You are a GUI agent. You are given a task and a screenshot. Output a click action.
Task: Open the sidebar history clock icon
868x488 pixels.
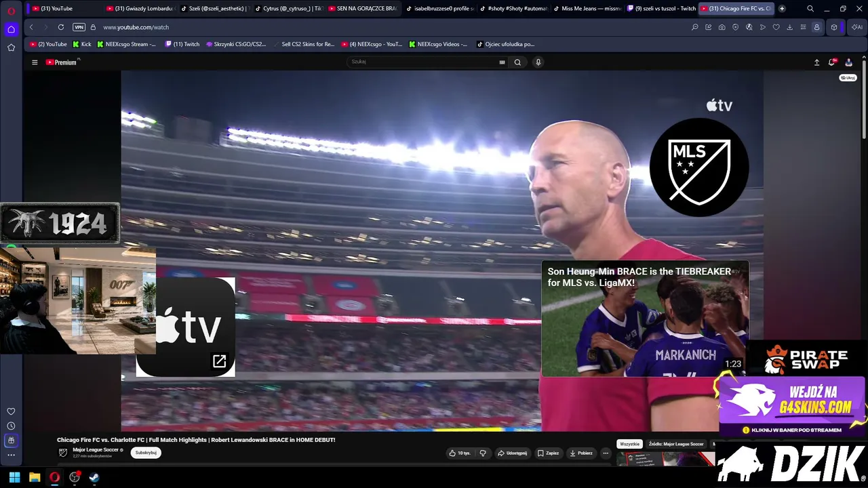click(x=11, y=426)
